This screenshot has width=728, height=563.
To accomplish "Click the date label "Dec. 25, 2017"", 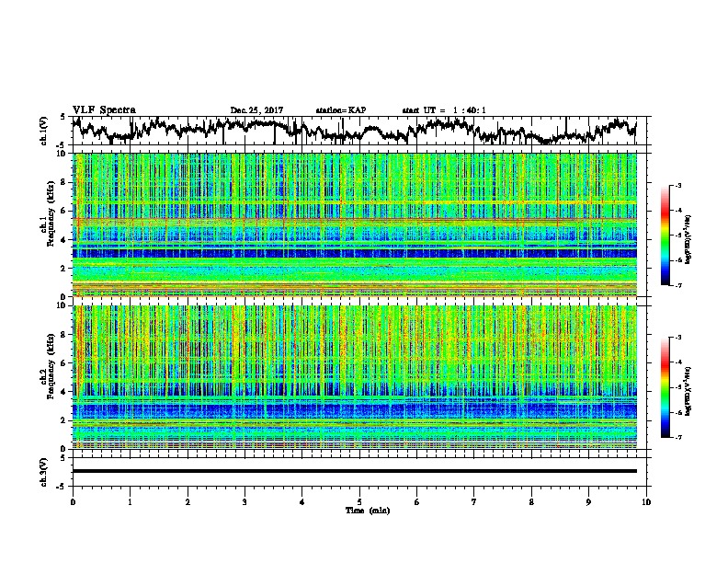I will tap(256, 110).
